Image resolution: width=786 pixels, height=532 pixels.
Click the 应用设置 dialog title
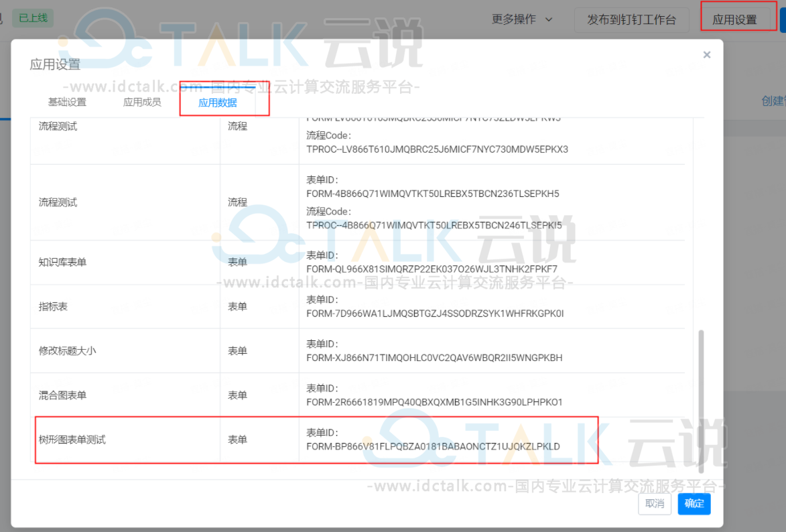click(x=55, y=64)
